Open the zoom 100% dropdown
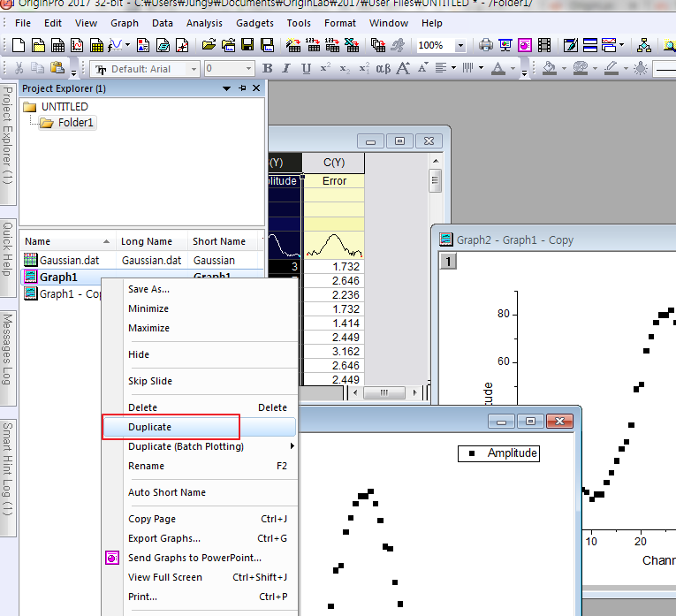This screenshot has height=616, width=676. tap(460, 45)
